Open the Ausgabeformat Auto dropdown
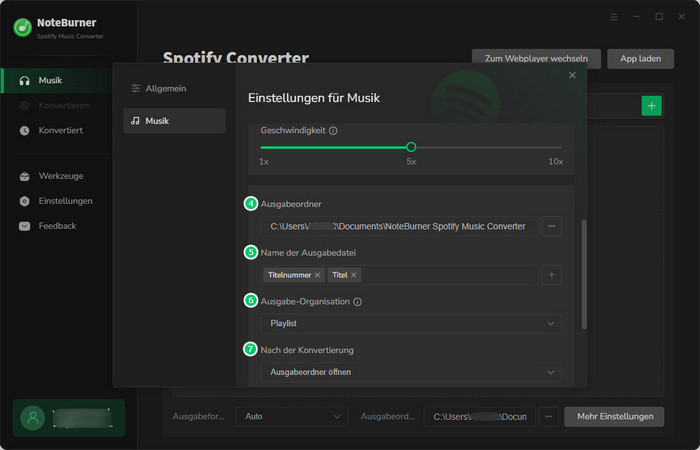700x450 pixels. 292,417
